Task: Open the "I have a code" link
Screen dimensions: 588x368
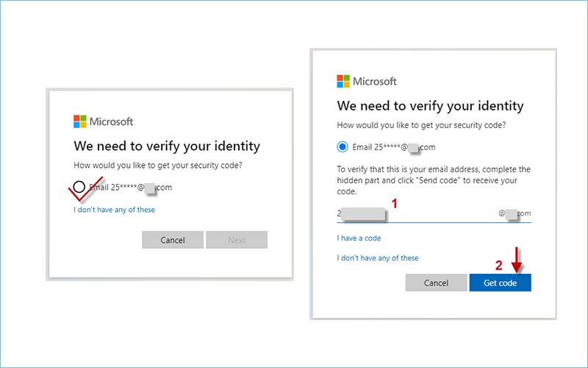Action: tap(359, 238)
